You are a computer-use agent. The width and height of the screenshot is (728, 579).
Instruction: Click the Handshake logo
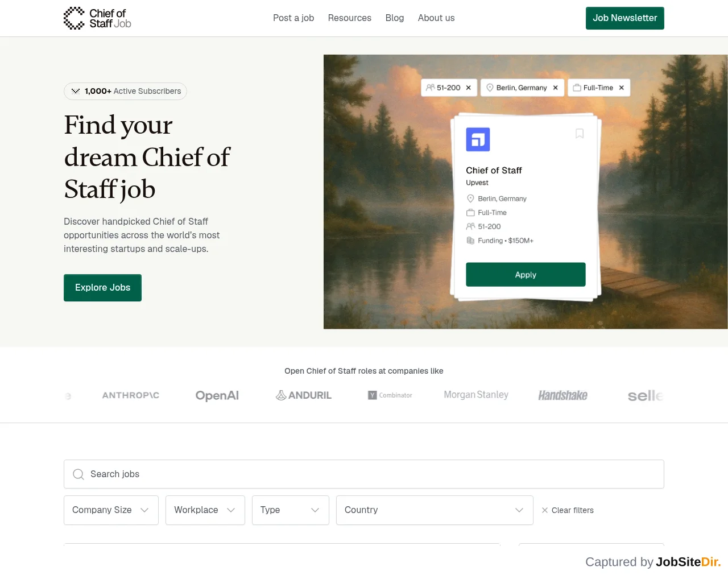pos(563,395)
